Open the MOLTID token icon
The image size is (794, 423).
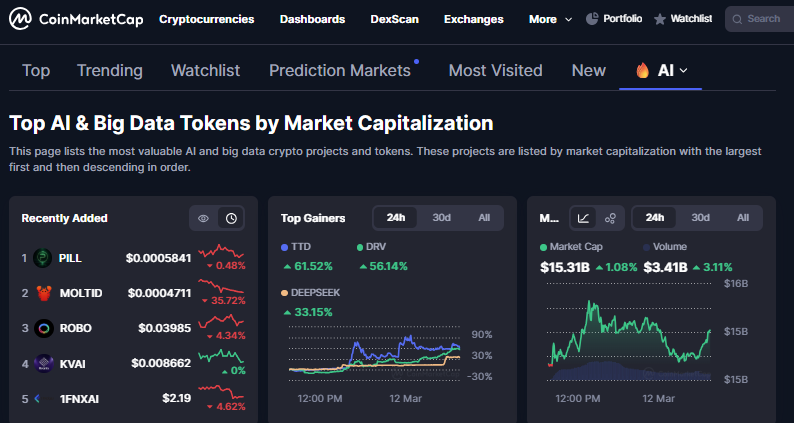(43, 293)
